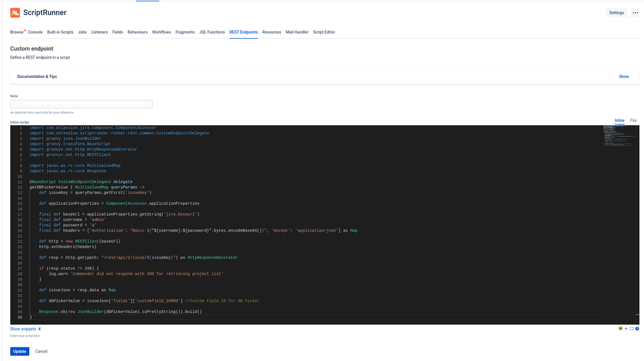The height and width of the screenshot is (361, 644).
Task: Click the log.warn message line
Action: coord(136,274)
